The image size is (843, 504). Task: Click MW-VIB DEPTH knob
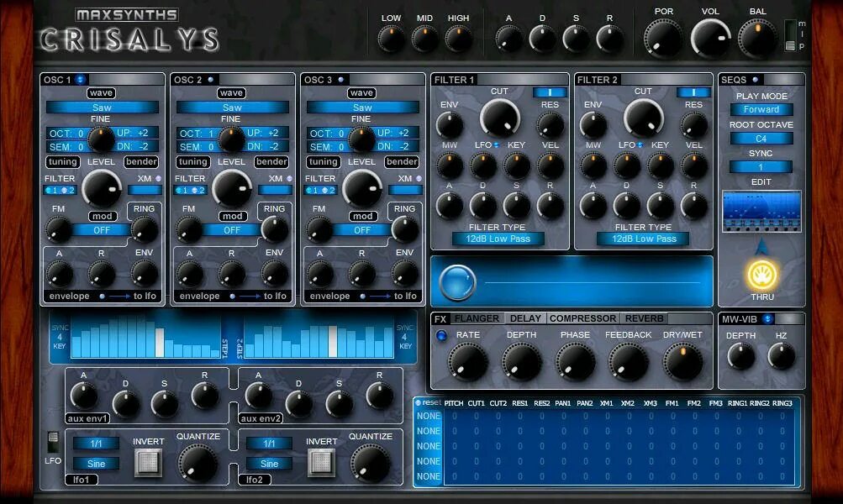pos(740,356)
